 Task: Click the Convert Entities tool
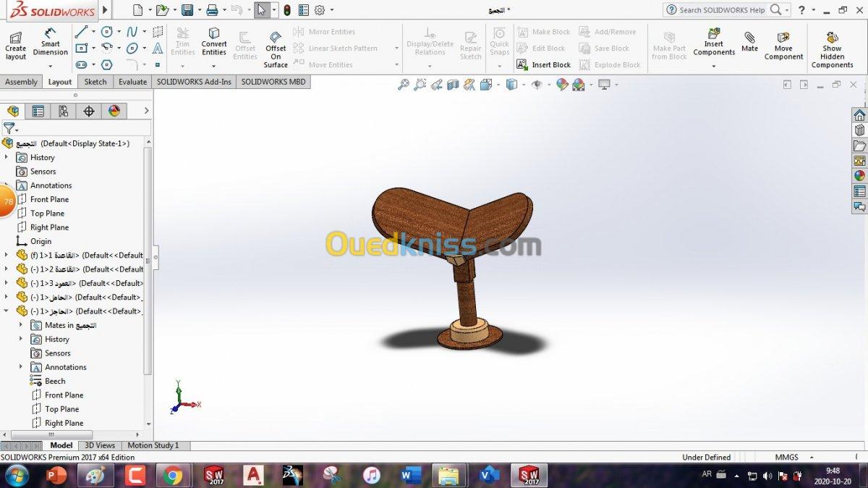point(214,42)
